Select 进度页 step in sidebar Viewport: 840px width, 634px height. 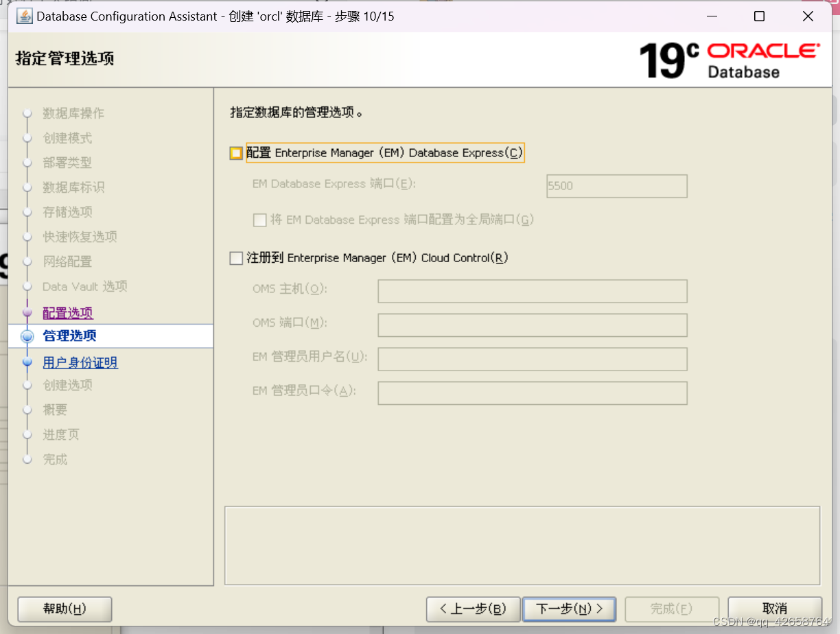[x=61, y=434]
